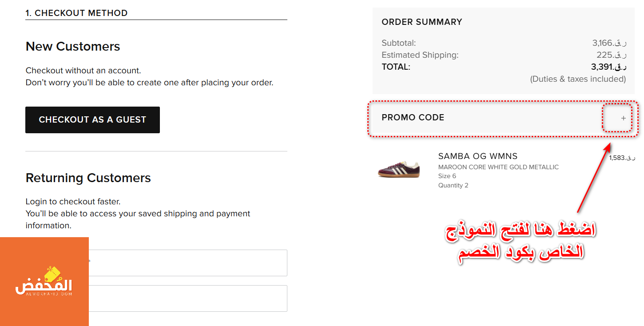
Task: Click the CHECKOUT AS A GUEST button
Action: point(92,120)
